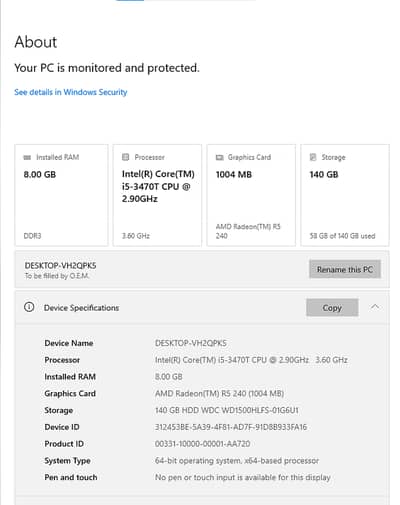Select the Storage value 140 GB HDD WDC
Viewport: 400px width, 505px height.
(227, 410)
